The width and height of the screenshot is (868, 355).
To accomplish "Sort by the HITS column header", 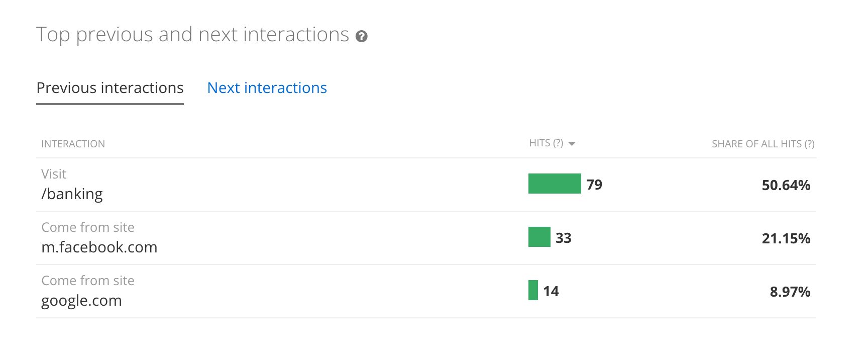I will (x=546, y=143).
